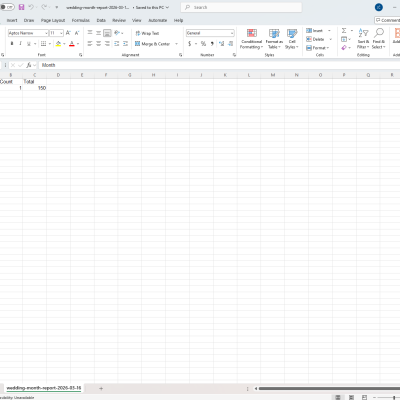The image size is (400, 400).
Task: Click the Find & Select icon
Action: [x=379, y=39]
